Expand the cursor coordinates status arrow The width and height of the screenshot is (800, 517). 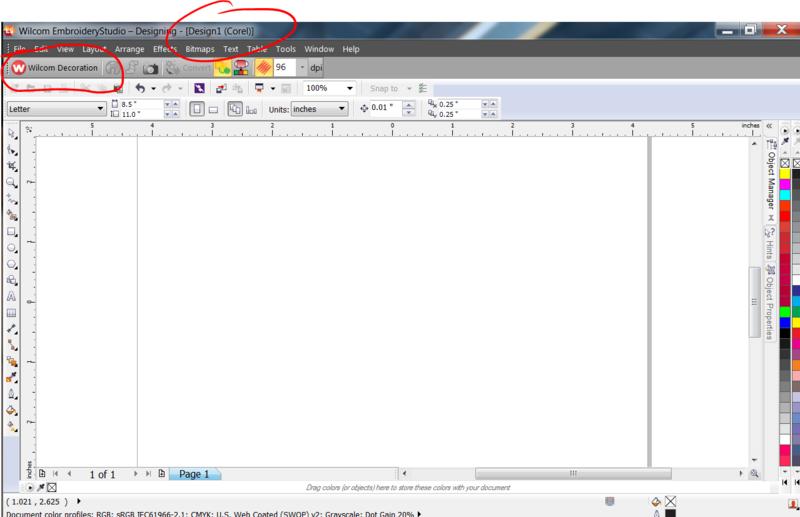(79, 501)
